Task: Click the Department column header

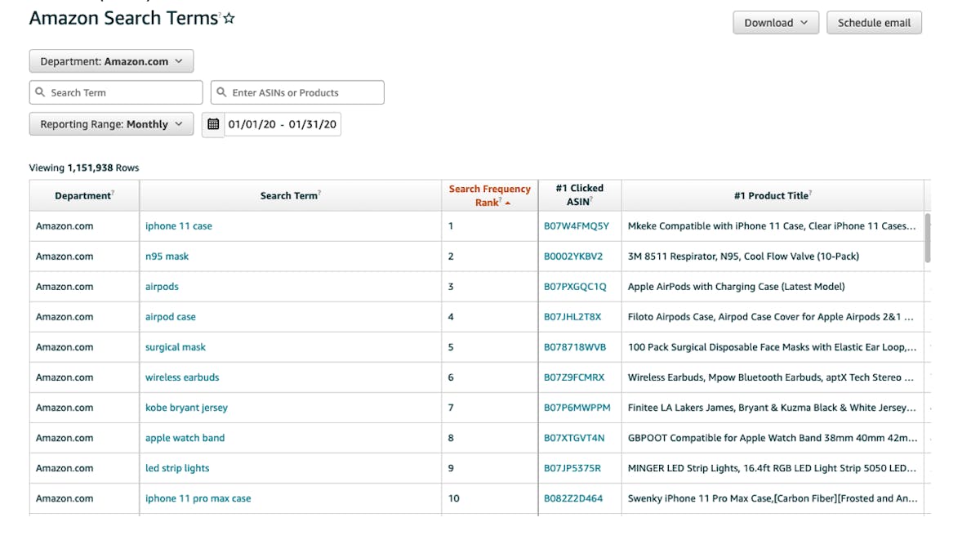Action: click(x=84, y=195)
